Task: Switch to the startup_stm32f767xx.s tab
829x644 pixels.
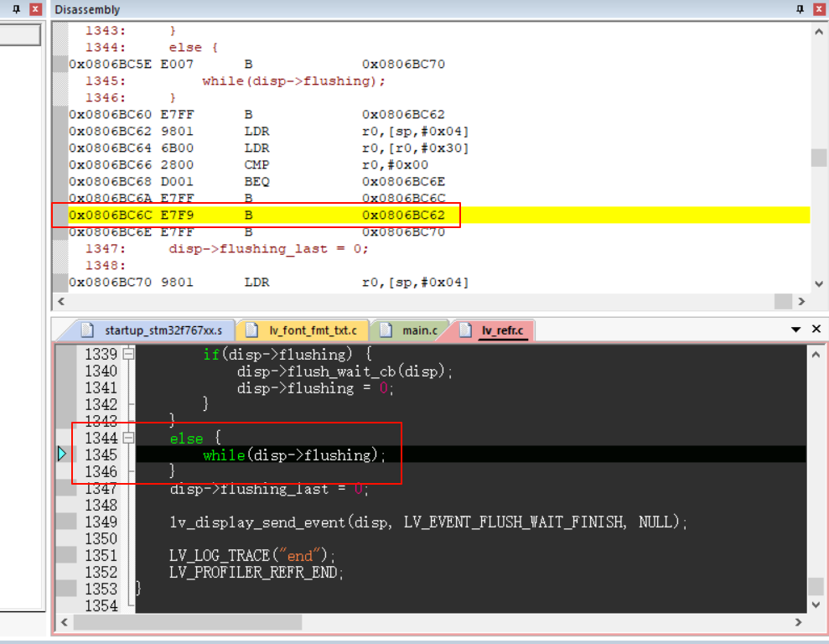Action: 155,330
